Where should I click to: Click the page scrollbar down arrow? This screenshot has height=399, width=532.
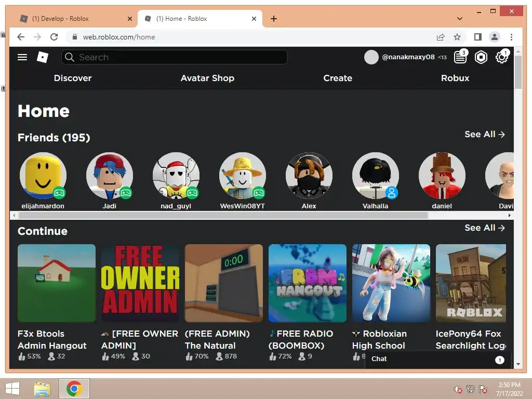click(518, 364)
